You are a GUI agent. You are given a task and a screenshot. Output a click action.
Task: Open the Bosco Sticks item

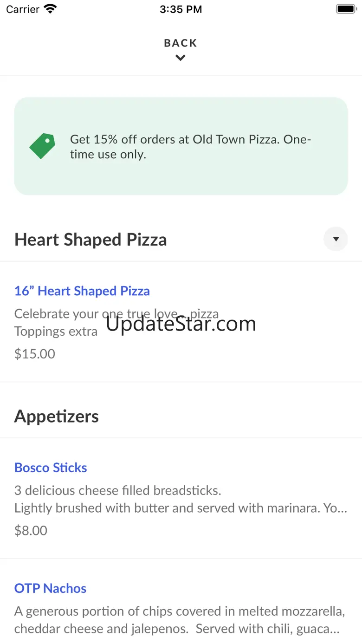pyautogui.click(x=51, y=468)
